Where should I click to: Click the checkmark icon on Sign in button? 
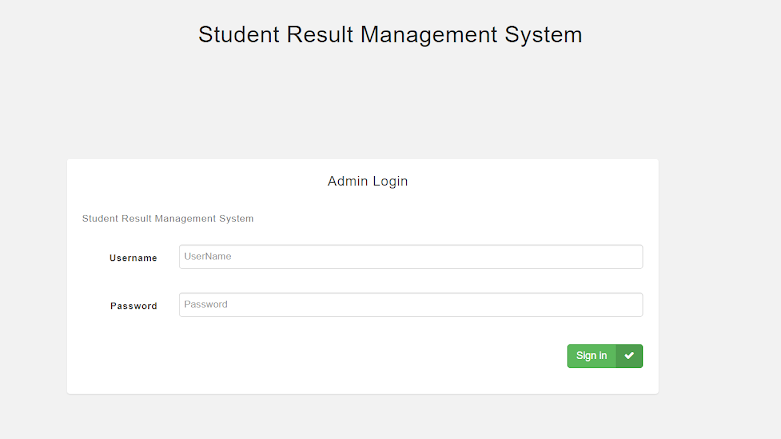coord(629,356)
